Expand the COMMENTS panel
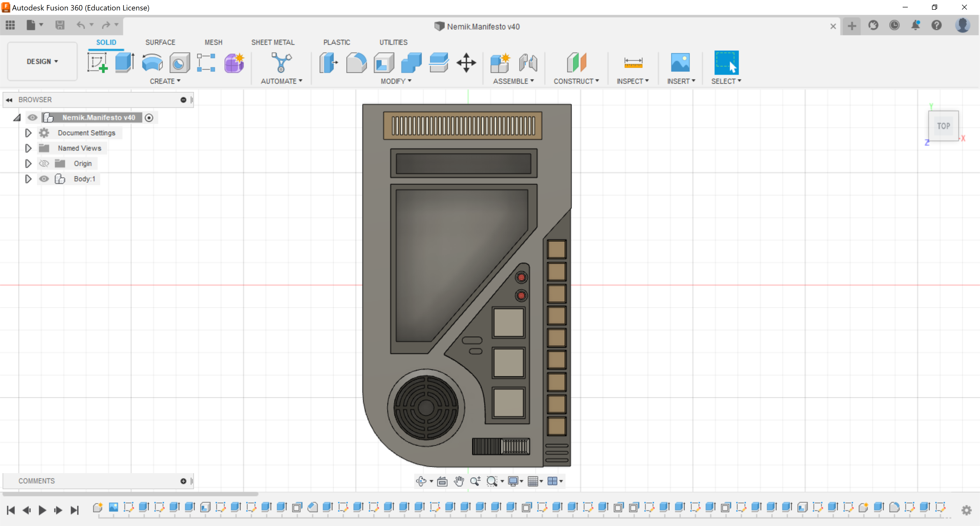 click(x=183, y=481)
